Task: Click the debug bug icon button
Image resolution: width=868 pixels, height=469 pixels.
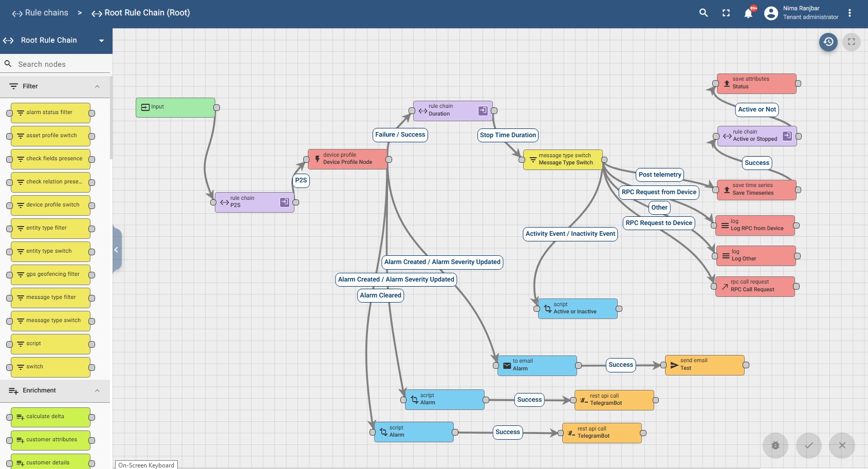Action: pyautogui.click(x=775, y=445)
